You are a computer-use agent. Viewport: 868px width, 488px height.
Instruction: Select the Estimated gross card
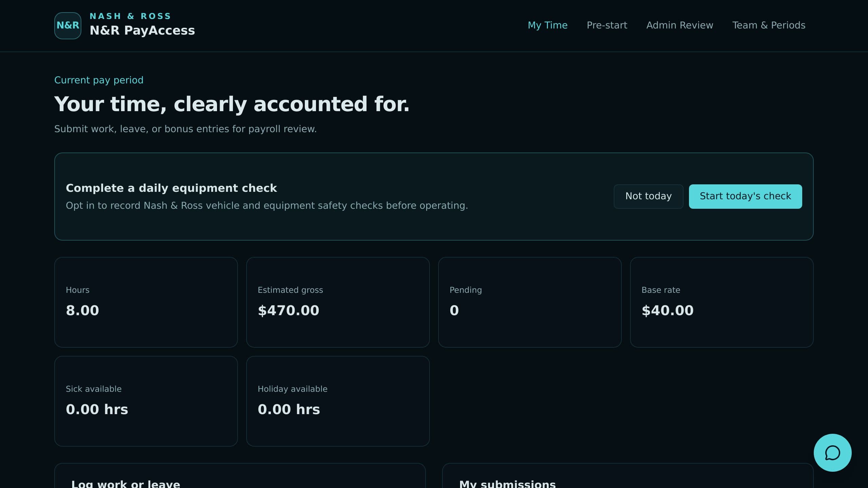coord(338,302)
